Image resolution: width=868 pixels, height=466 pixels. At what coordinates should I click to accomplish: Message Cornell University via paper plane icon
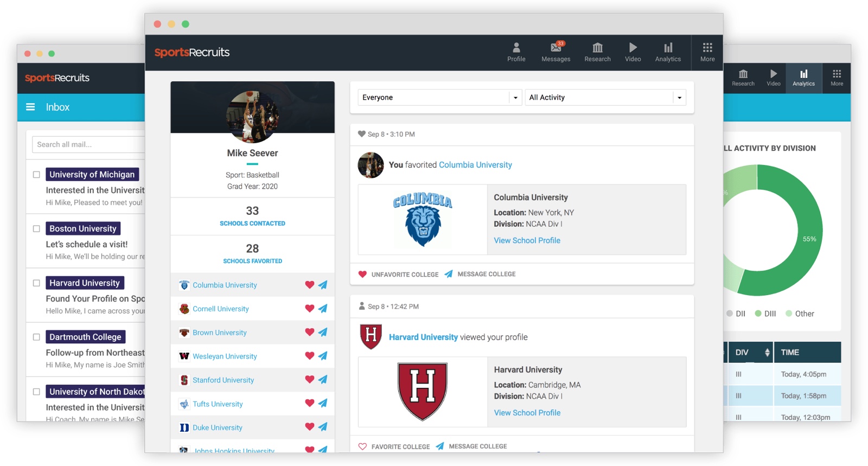[323, 309]
